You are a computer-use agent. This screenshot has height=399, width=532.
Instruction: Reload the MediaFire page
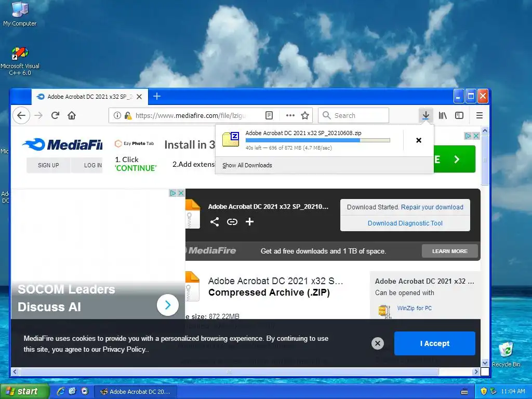pyautogui.click(x=55, y=115)
